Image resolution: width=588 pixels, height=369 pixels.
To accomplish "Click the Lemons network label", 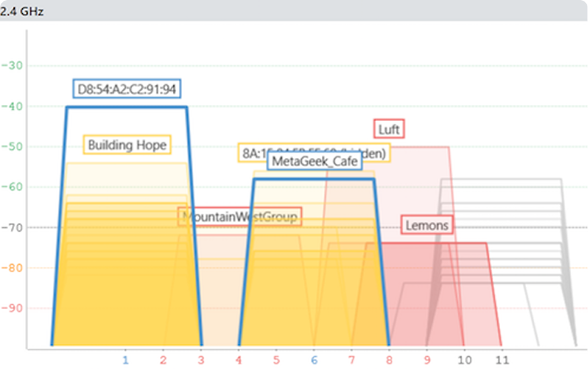I will point(427,225).
